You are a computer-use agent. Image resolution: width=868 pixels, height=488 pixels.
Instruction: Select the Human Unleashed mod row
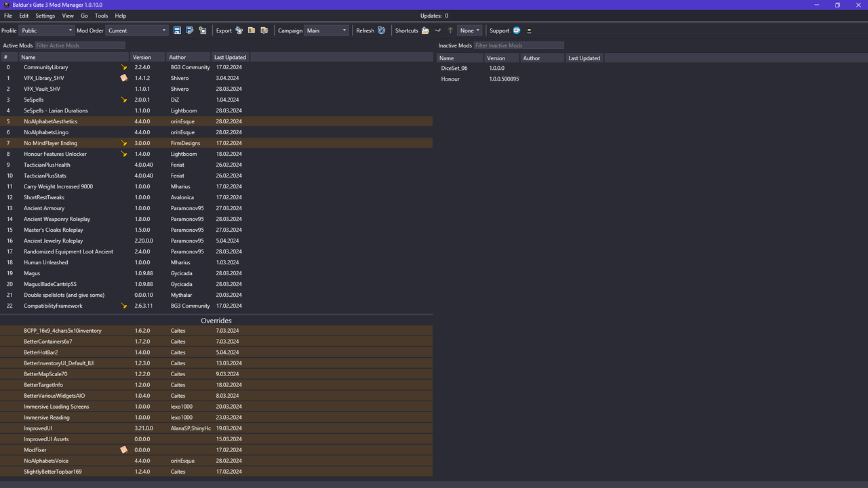216,262
